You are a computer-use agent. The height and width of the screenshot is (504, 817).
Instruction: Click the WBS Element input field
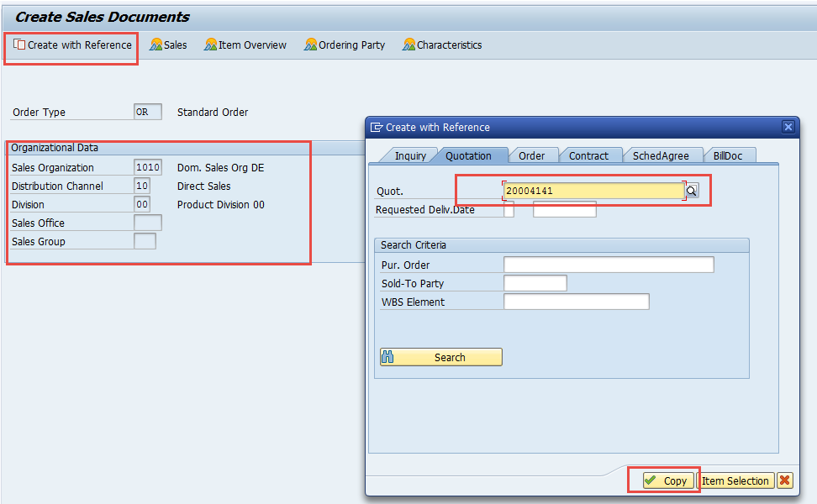(x=577, y=302)
